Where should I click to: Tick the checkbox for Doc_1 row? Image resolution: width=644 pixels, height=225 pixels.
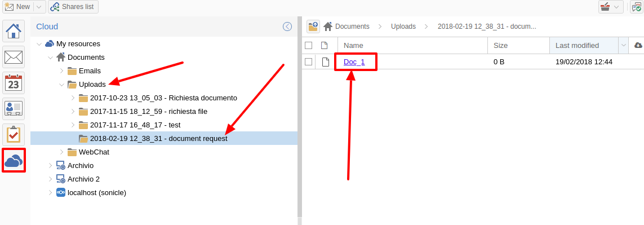click(x=308, y=62)
